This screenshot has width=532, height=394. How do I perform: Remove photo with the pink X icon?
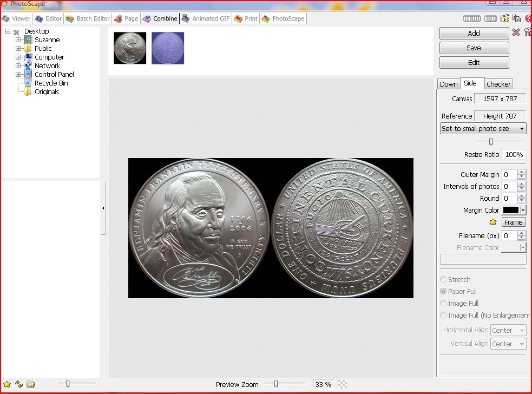pyautogui.click(x=516, y=32)
